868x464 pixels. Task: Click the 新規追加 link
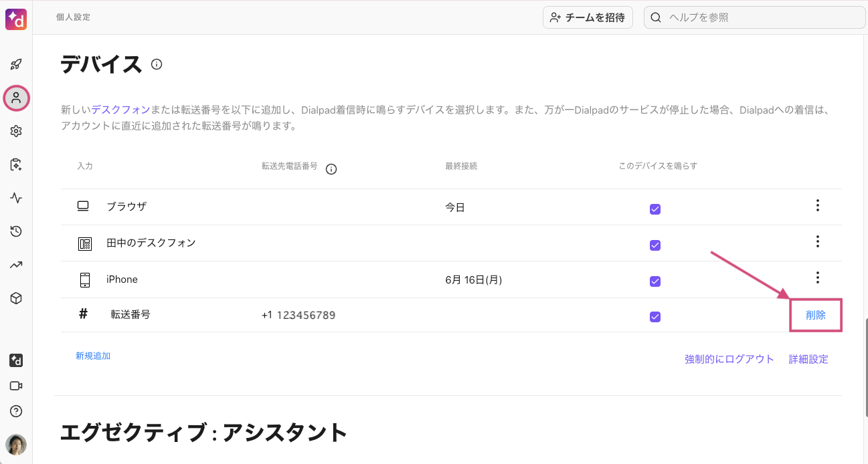point(93,356)
